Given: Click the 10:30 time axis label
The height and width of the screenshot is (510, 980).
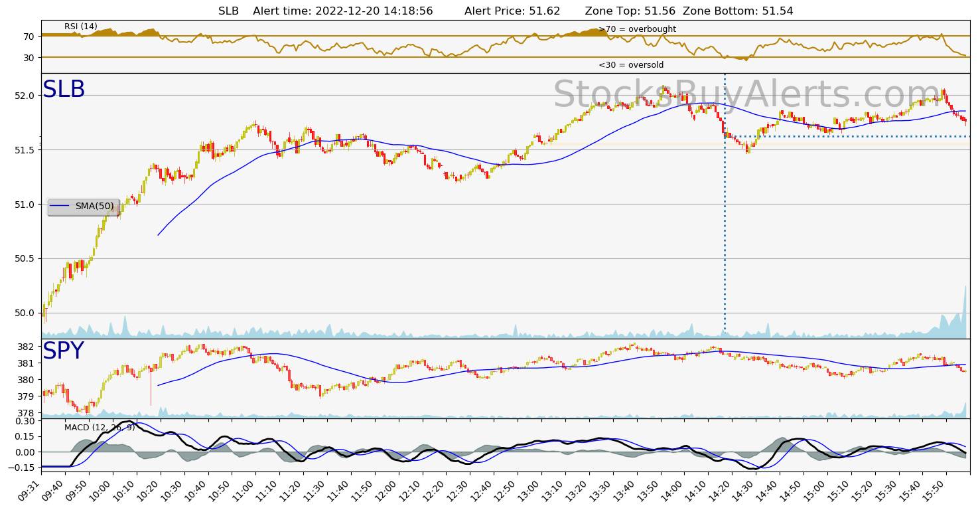Looking at the screenshot, I should point(171,490).
